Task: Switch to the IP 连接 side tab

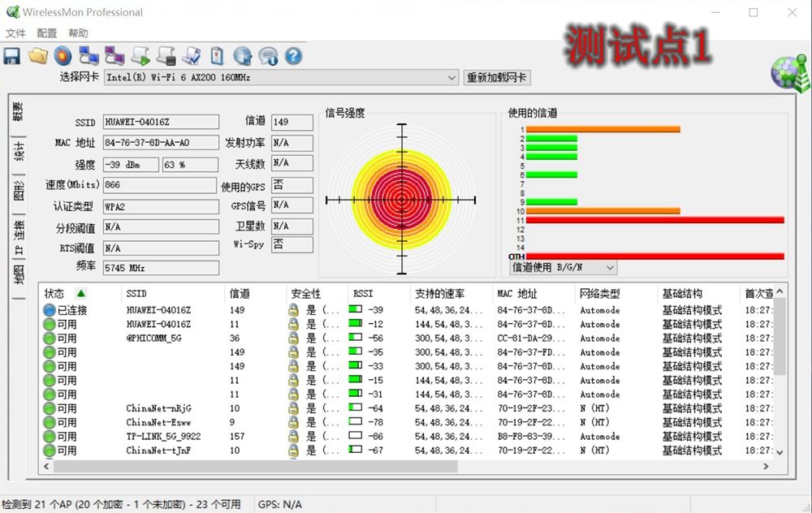Action: pyautogui.click(x=18, y=237)
